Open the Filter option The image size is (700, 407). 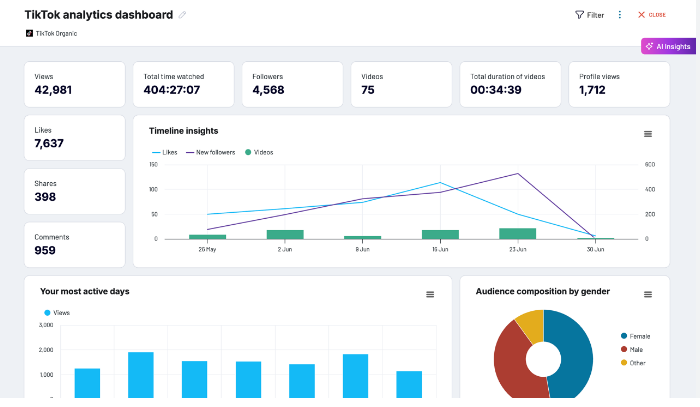pos(589,15)
